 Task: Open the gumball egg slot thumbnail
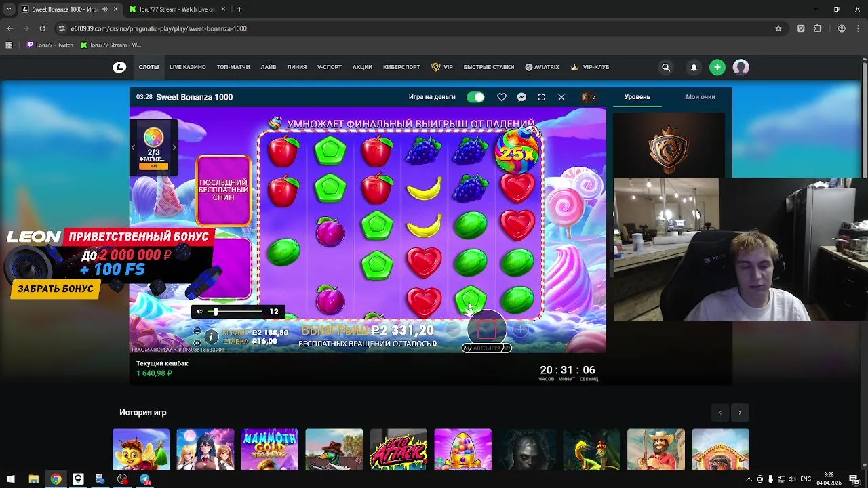pyautogui.click(x=463, y=449)
